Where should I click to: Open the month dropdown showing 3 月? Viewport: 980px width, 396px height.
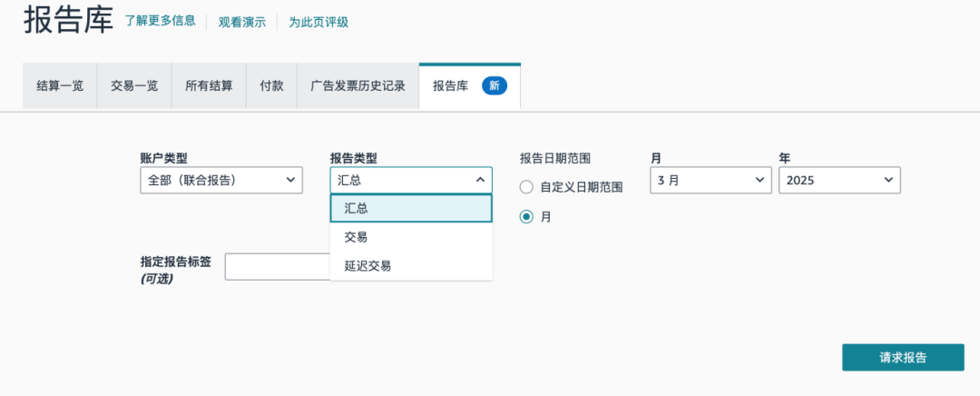[710, 180]
